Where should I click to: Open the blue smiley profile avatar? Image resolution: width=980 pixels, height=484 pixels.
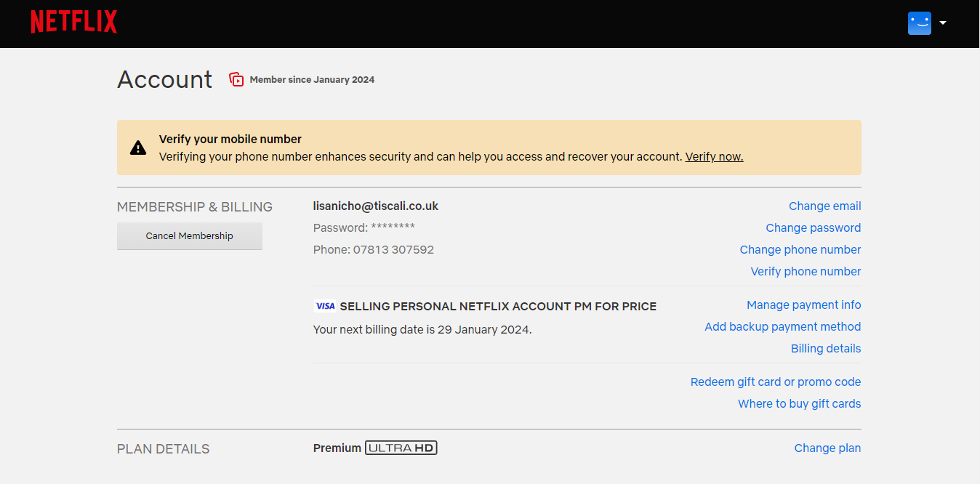(x=920, y=23)
